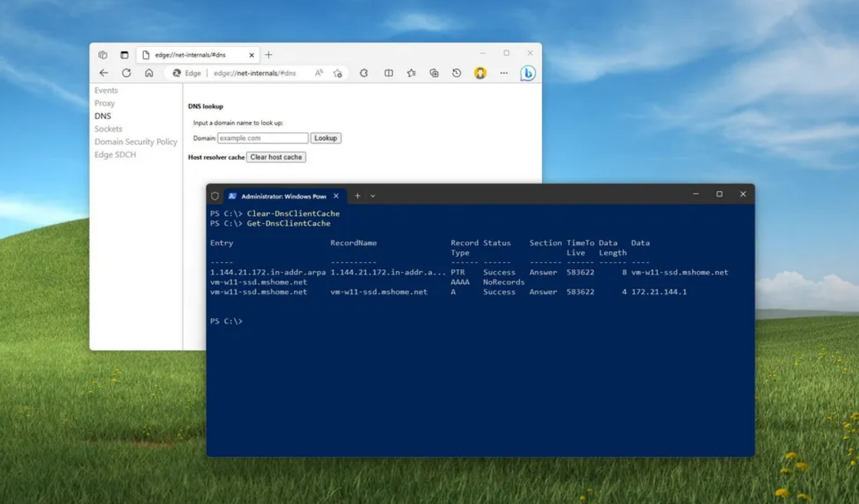This screenshot has width=859, height=504.
Task: Click the Clear-DnsClientCache command text
Action: 293,214
